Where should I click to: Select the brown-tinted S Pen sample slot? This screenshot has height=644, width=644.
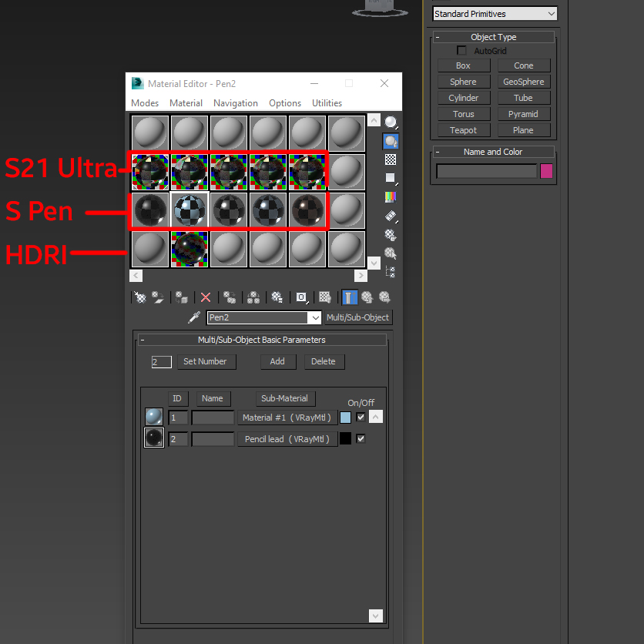coord(307,210)
